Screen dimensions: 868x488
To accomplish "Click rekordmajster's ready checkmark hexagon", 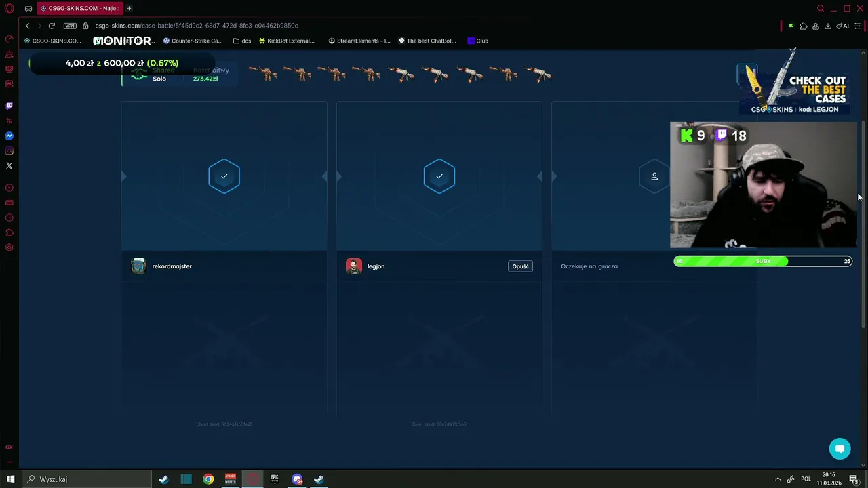I will (x=224, y=176).
